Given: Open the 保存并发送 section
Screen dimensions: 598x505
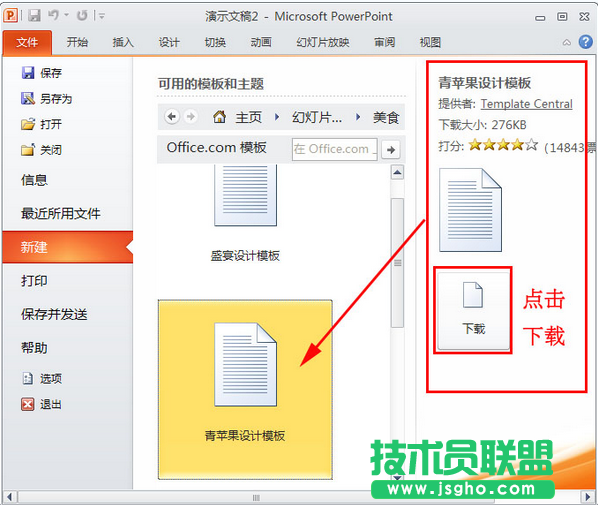Looking at the screenshot, I should [x=54, y=314].
